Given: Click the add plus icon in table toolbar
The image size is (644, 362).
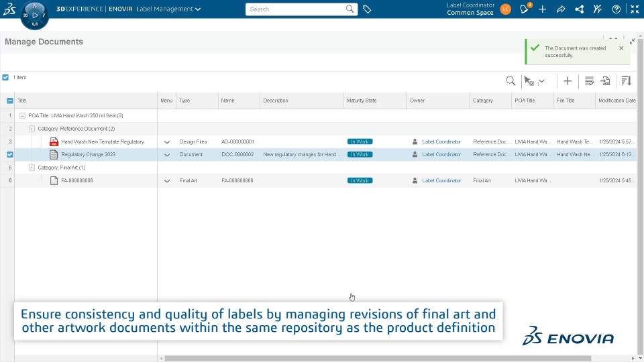Looking at the screenshot, I should click(x=568, y=81).
